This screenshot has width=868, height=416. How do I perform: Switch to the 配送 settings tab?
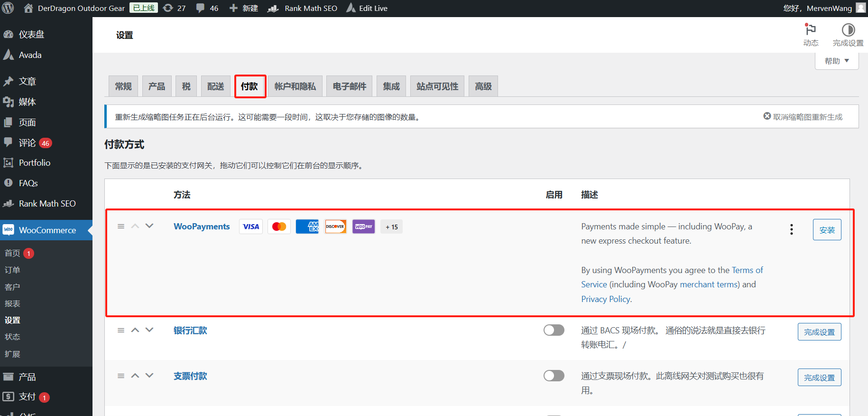pyautogui.click(x=216, y=86)
